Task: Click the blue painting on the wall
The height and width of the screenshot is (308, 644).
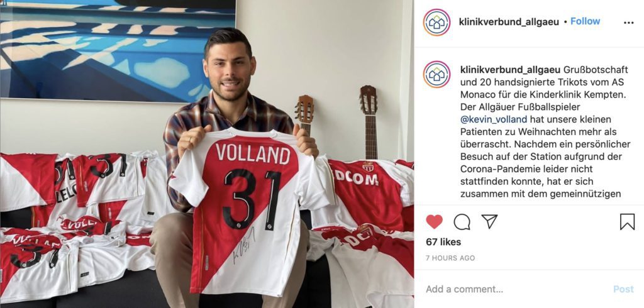Action: [118, 49]
